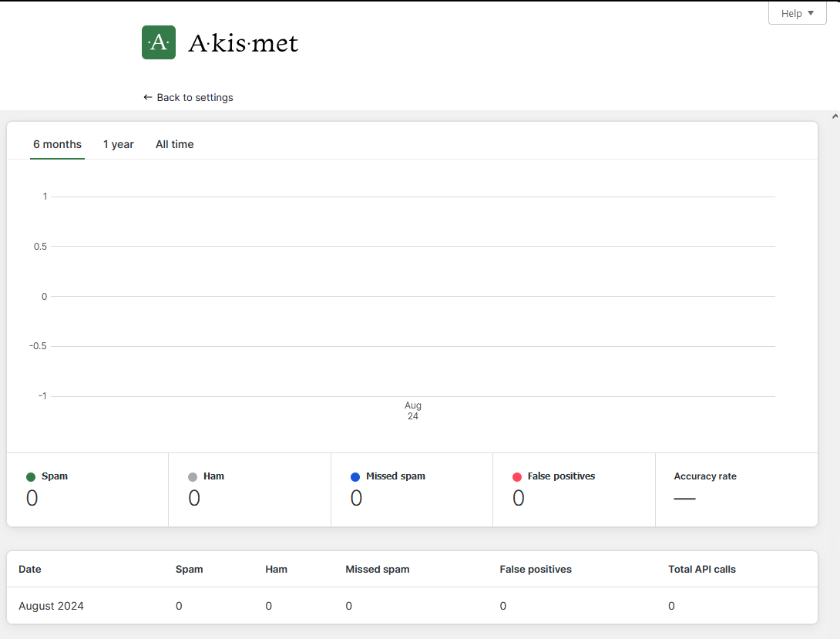Switch to the 1 year tab

119,144
